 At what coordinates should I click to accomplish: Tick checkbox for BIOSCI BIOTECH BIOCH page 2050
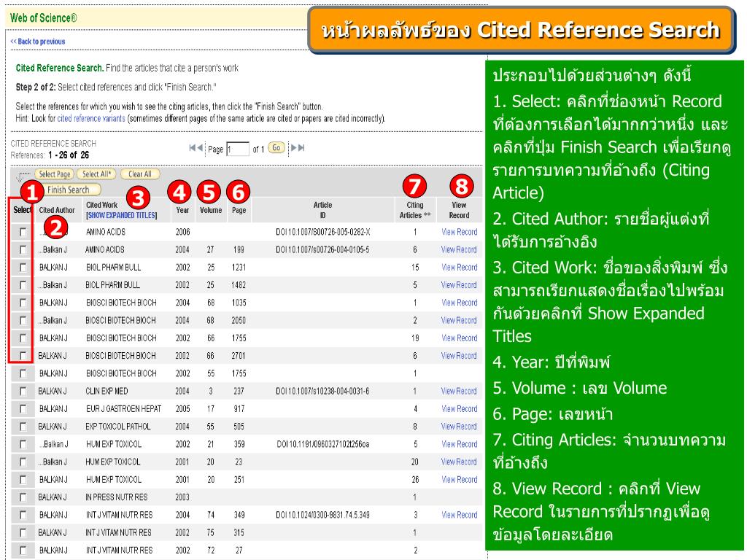point(23,320)
